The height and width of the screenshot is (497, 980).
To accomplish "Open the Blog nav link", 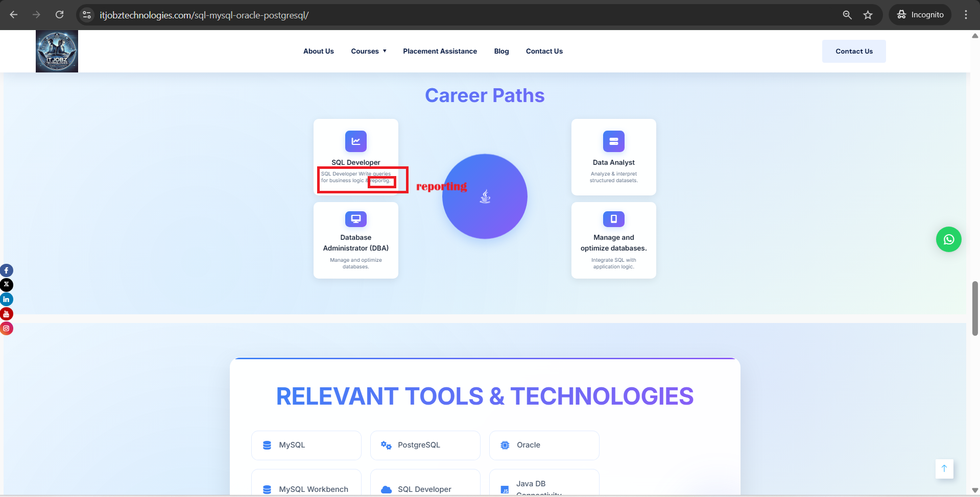I will pyautogui.click(x=501, y=51).
